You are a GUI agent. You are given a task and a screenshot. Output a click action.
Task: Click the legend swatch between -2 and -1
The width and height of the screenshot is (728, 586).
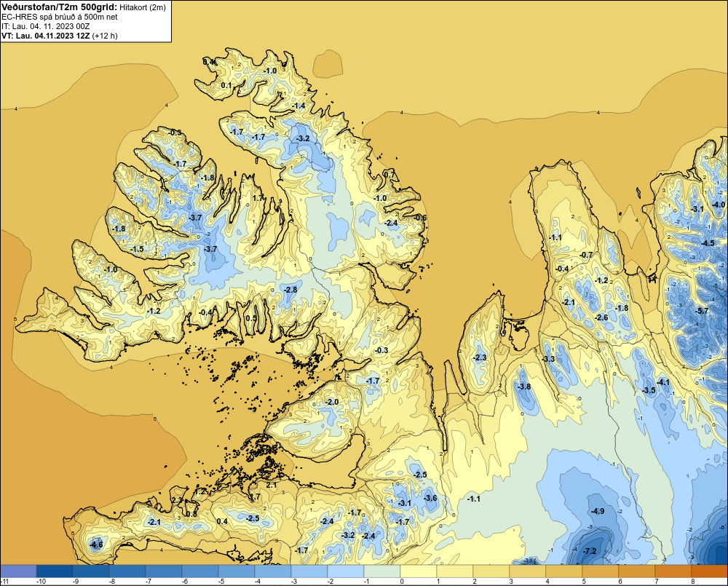coord(346,571)
